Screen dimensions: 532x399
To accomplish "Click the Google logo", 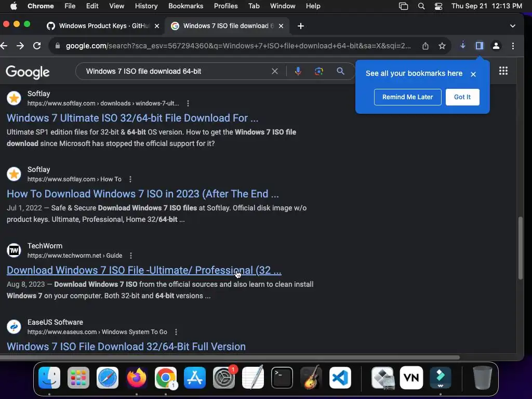I will [x=28, y=72].
